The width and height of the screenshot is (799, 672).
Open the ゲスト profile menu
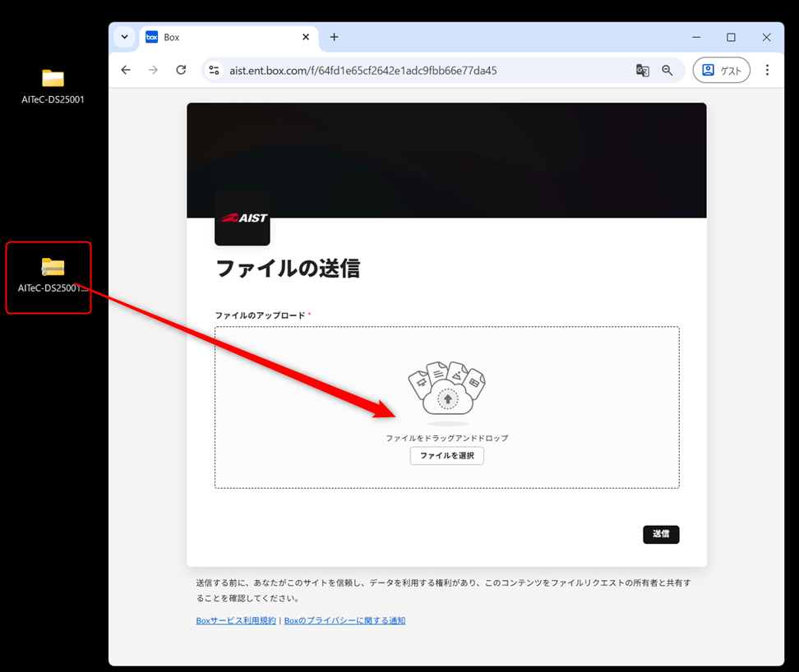point(721,71)
